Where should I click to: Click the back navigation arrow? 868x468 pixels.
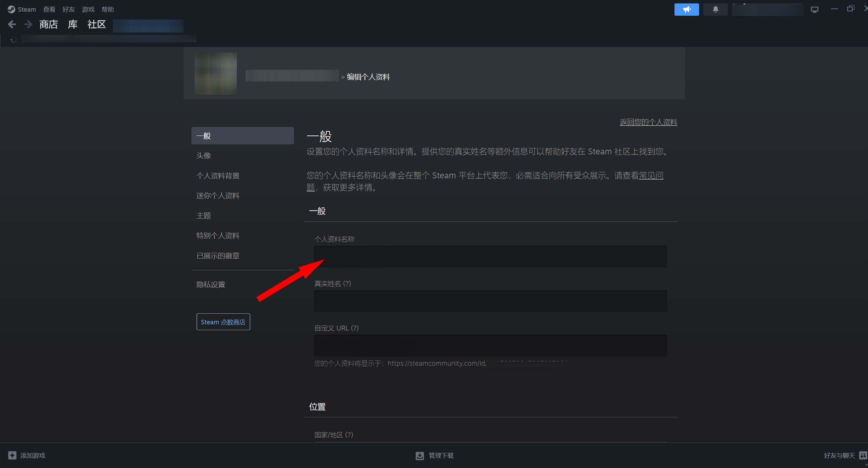click(12, 24)
